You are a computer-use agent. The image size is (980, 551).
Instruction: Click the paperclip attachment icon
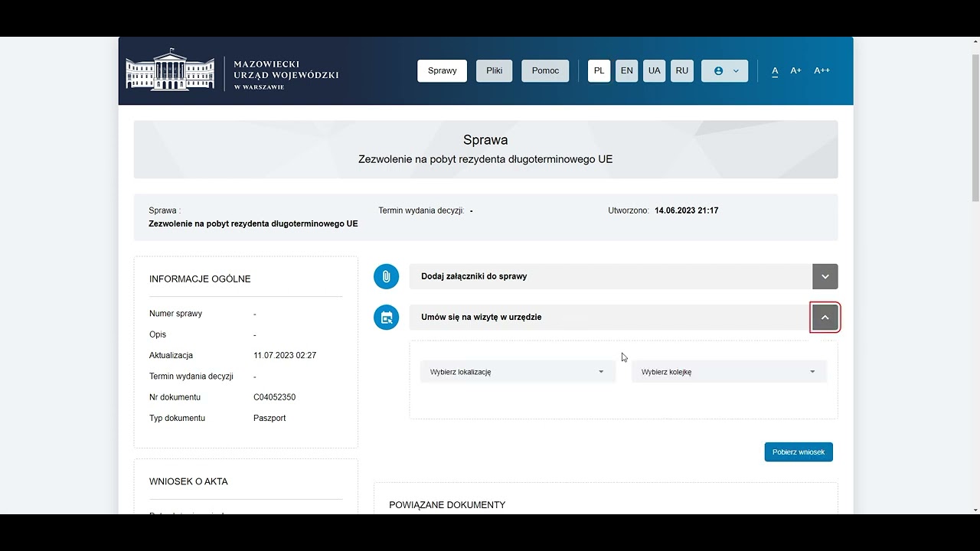pyautogui.click(x=386, y=276)
